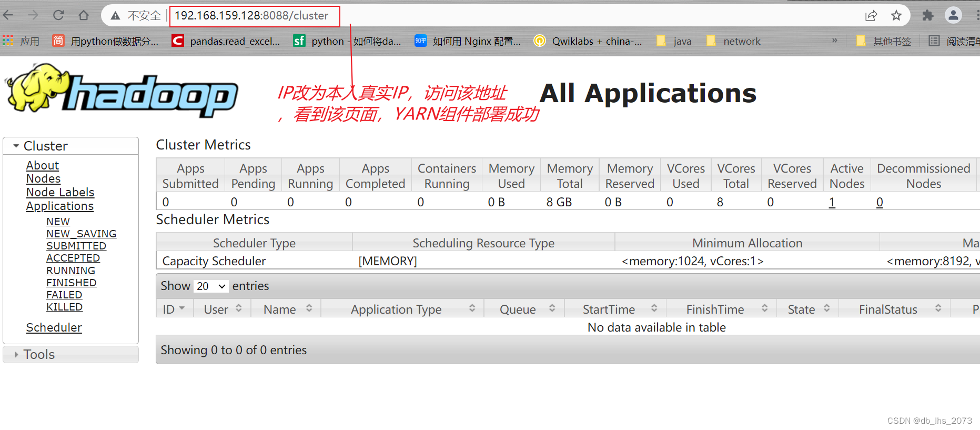Bookmark this page with the star
The width and height of the screenshot is (980, 430).
coord(896,16)
